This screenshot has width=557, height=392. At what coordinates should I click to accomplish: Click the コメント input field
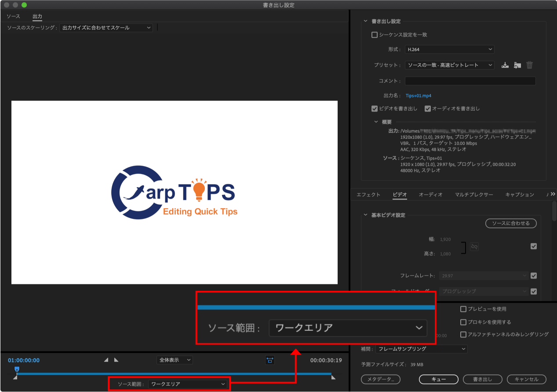[x=470, y=81]
